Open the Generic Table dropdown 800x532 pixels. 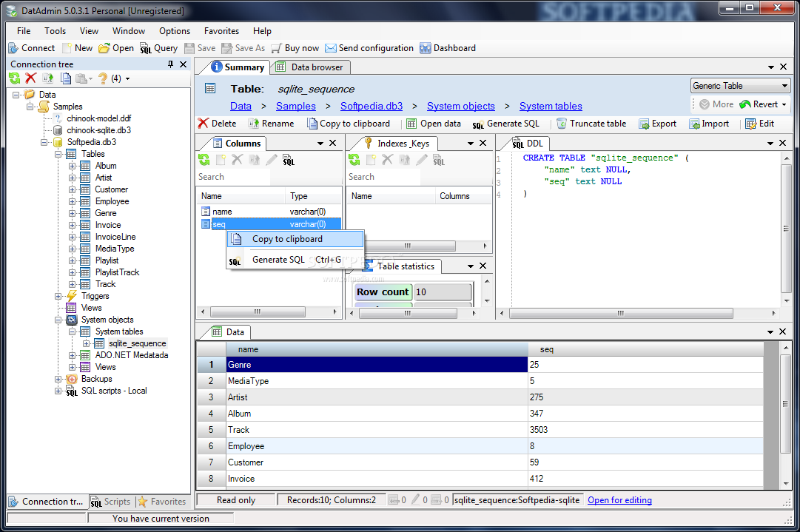(x=740, y=86)
